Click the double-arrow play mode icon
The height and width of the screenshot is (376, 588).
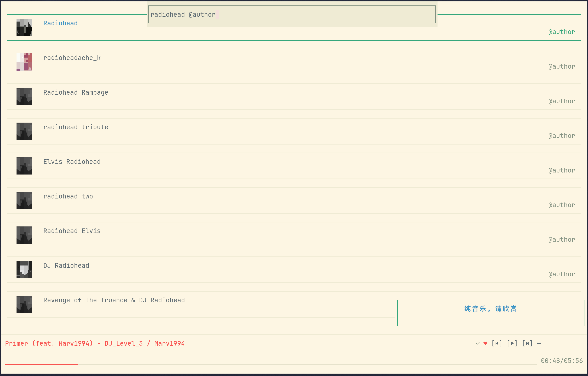539,344
